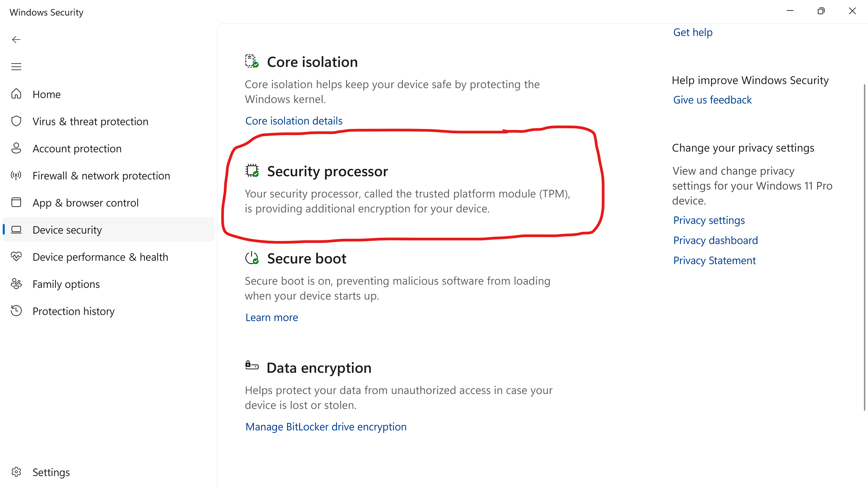This screenshot has width=868, height=488.
Task: Open the Settings gear at bottom left
Action: [x=16, y=472]
